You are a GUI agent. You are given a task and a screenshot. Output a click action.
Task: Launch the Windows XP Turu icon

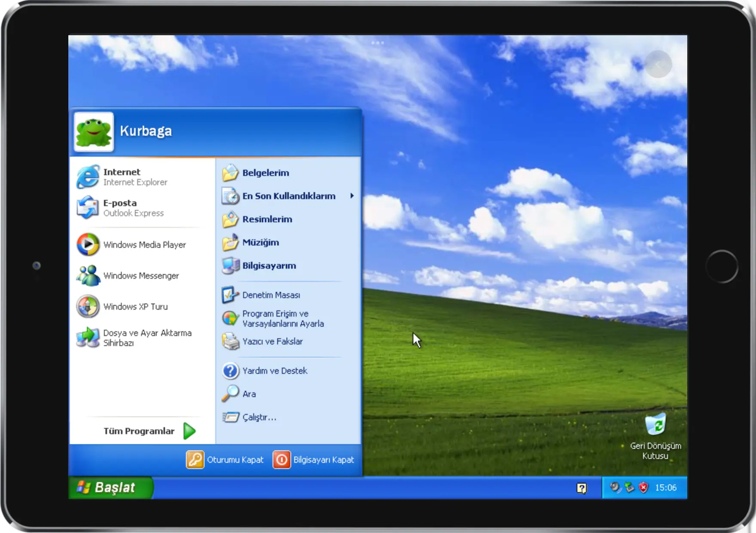point(88,306)
